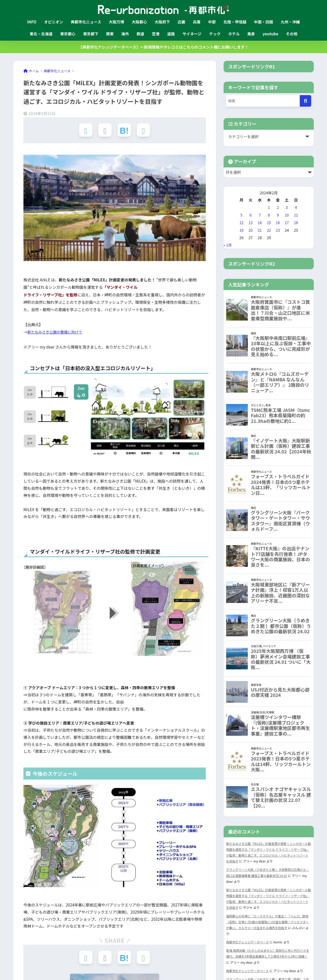Viewport: 327px width, 980px height.
Task: Open the 近畿 menu item
Action: click(x=181, y=22)
